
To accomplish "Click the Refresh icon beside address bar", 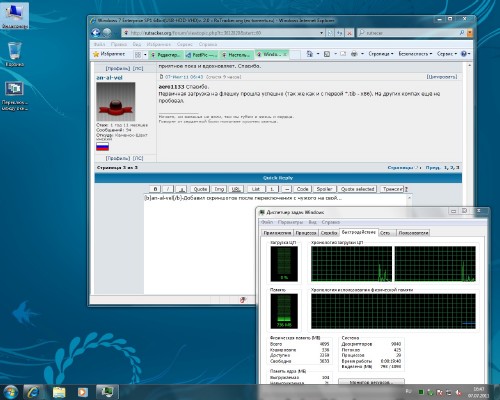I will click(340, 33).
